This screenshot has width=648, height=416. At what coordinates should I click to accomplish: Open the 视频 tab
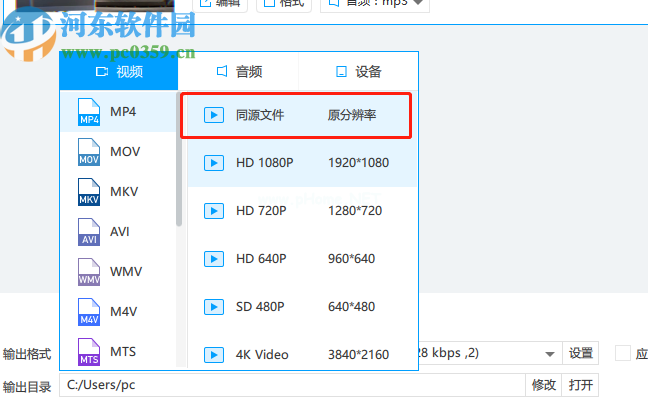click(119, 71)
